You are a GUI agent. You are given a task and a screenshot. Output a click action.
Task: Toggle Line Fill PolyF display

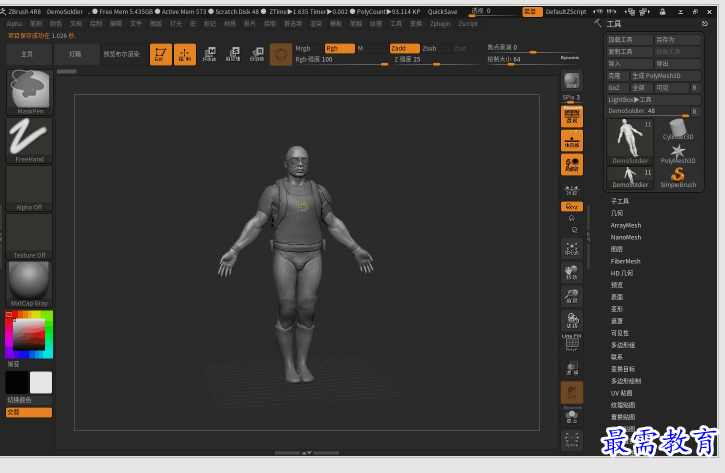(x=572, y=343)
